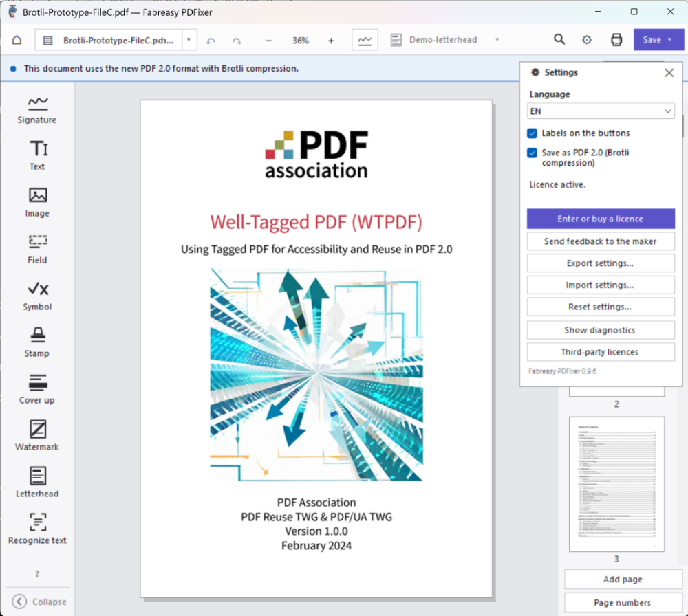The height and width of the screenshot is (616, 688).
Task: Select the Letterhead tool in sidebar
Action: 37,483
